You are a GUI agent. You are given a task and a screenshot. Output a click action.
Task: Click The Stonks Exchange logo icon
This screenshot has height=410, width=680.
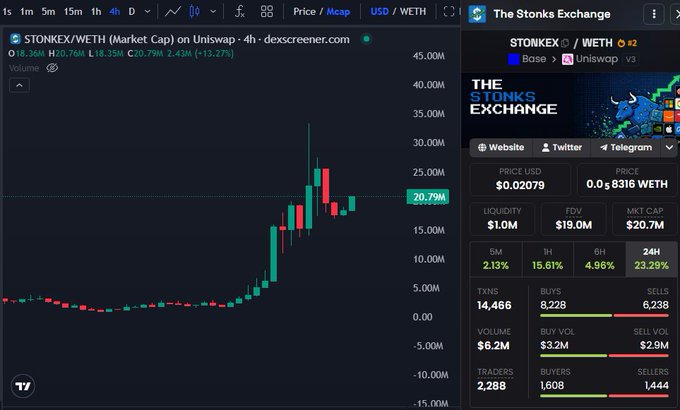coord(477,14)
